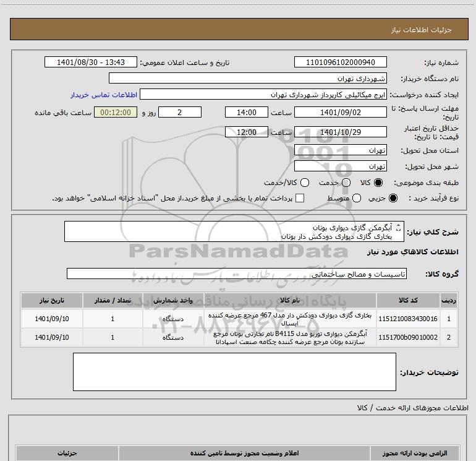Click the شهر محل تحویل field
The width and height of the screenshot is (476, 461).
[340, 166]
